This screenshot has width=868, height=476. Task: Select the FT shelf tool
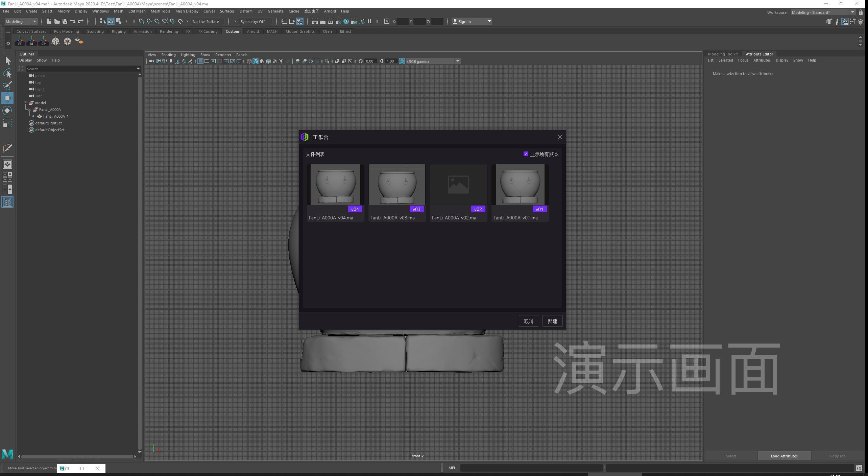pos(20,41)
